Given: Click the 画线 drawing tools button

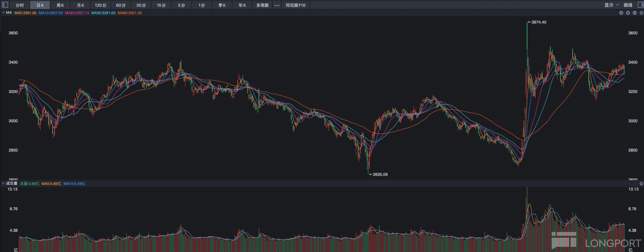Looking at the screenshot, I should click(628, 5).
